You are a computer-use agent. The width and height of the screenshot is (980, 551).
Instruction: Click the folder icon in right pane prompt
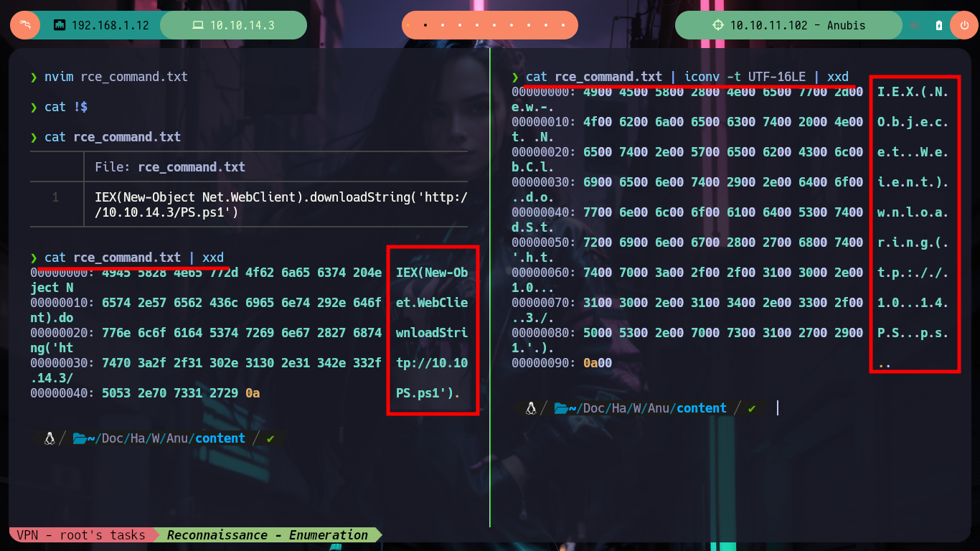click(561, 408)
